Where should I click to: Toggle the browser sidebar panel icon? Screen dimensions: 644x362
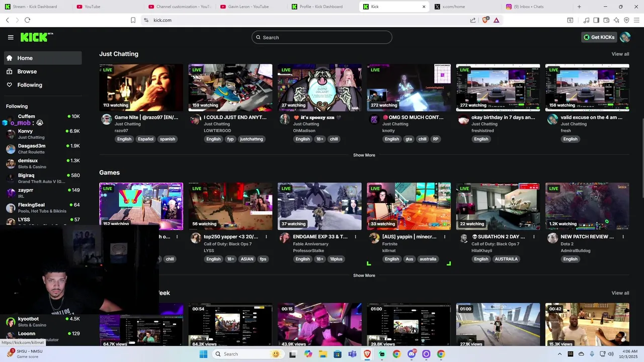click(x=596, y=20)
